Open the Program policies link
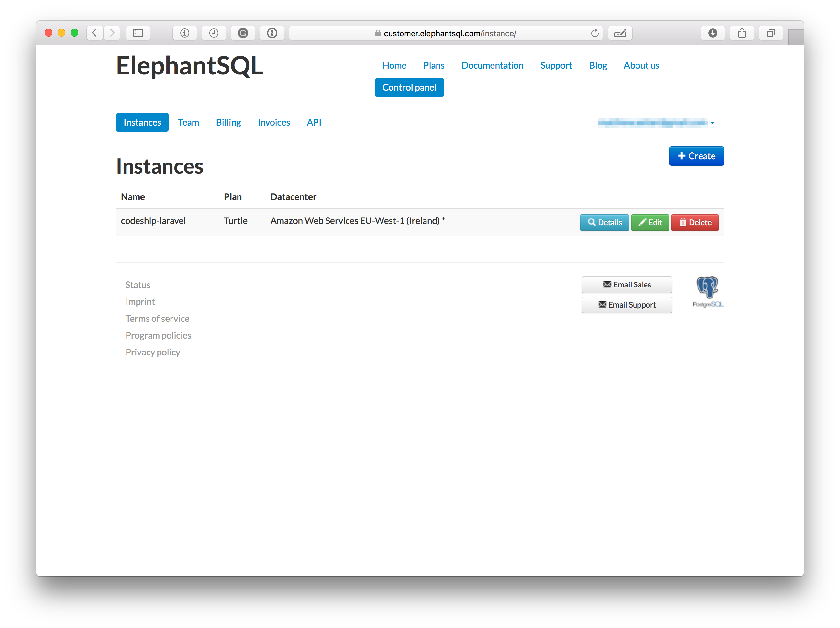The width and height of the screenshot is (840, 628). tap(158, 335)
